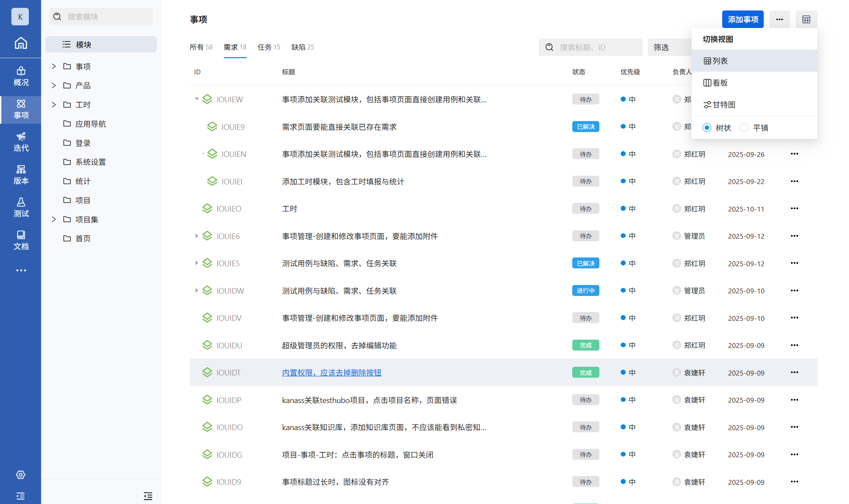Viewport: 849px width, 504px height.
Task: Collapse the module panel icon
Action: 148,496
